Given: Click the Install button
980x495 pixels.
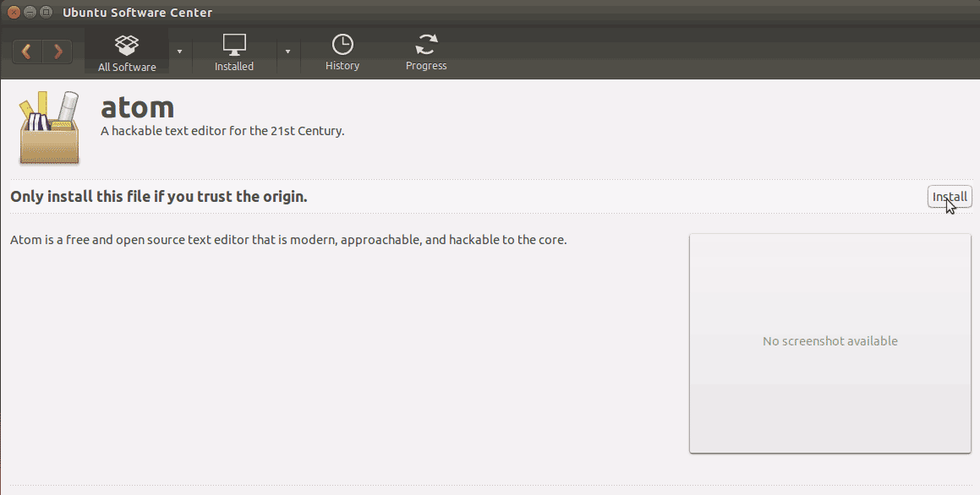Looking at the screenshot, I should point(949,196).
